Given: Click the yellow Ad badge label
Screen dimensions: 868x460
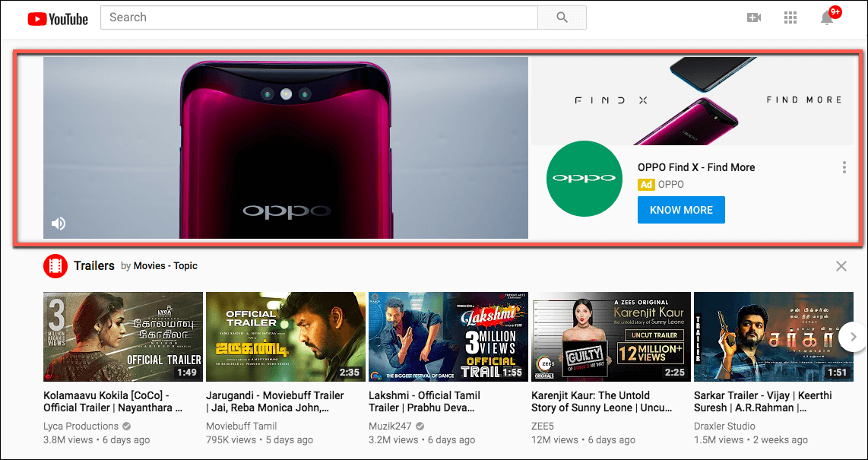Looking at the screenshot, I should click(x=646, y=184).
